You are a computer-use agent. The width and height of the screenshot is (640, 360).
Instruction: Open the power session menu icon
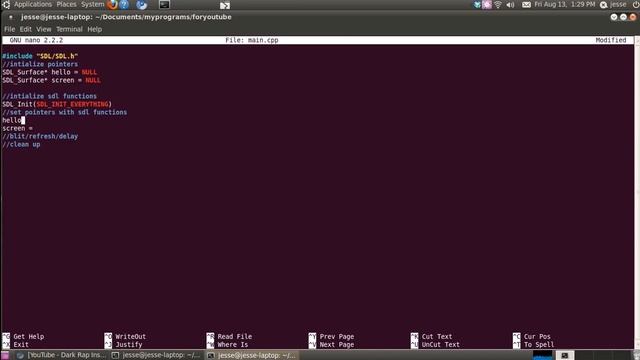point(636,4)
